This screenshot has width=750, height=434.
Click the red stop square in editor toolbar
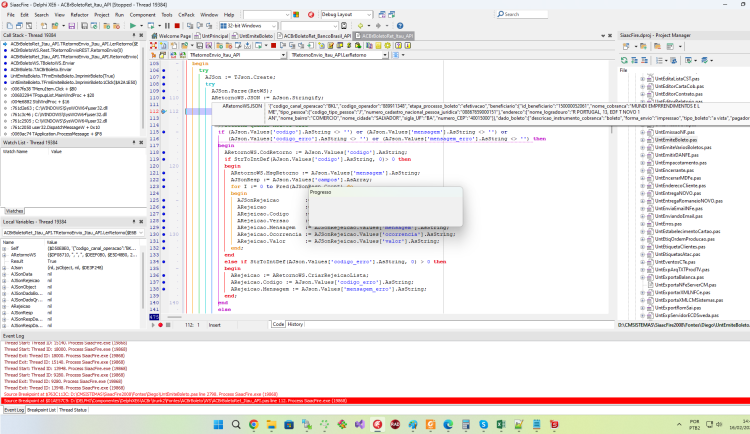coord(274,45)
